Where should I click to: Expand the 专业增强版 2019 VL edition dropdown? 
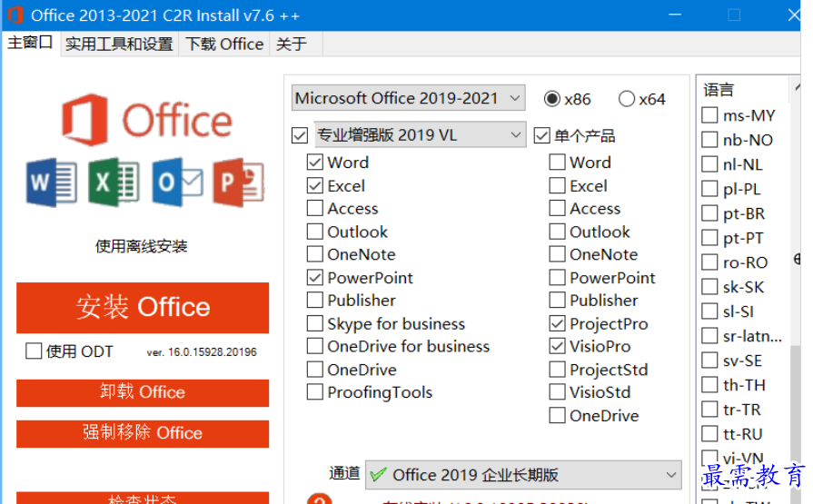(421, 134)
